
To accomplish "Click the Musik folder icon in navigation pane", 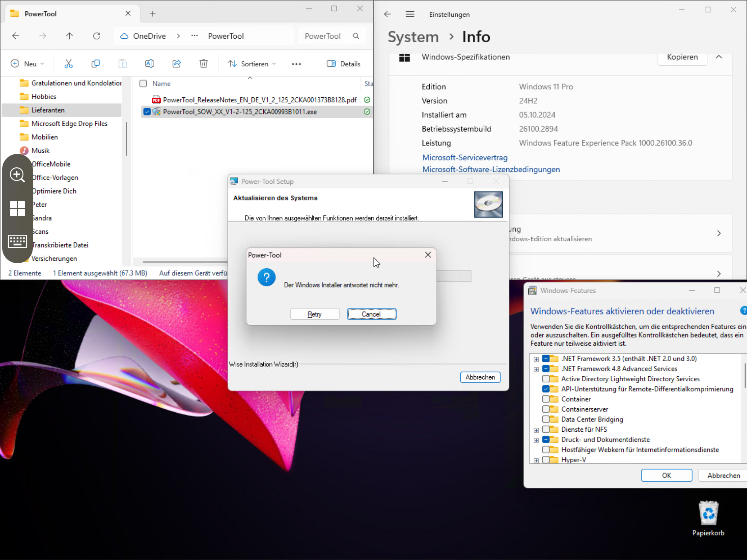I will click(x=24, y=151).
